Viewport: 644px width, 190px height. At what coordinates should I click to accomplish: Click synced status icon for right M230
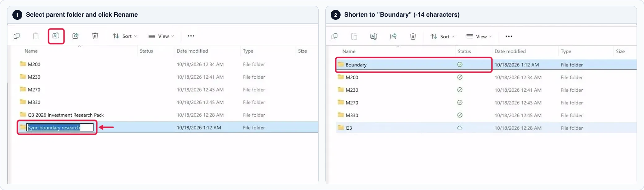coord(460,90)
